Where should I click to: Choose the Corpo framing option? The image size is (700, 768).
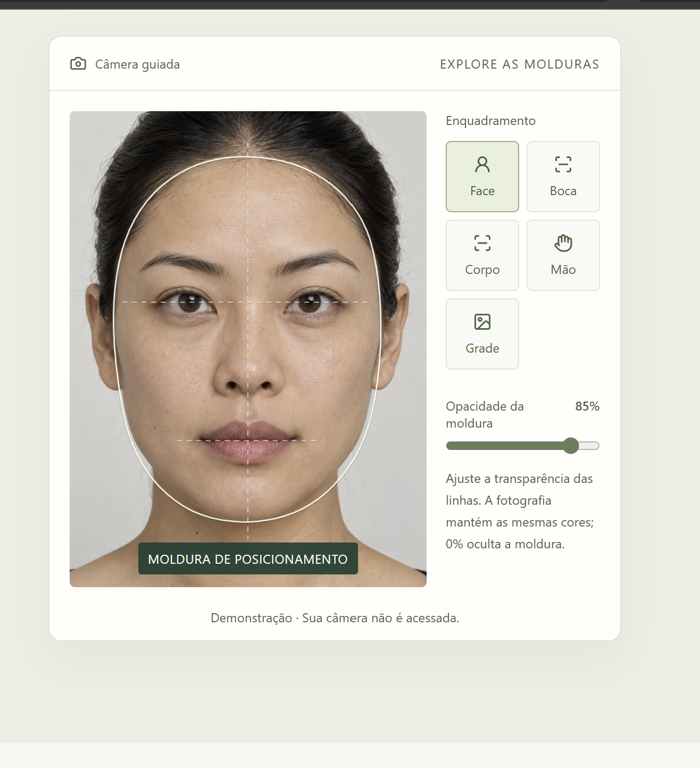[x=482, y=255]
